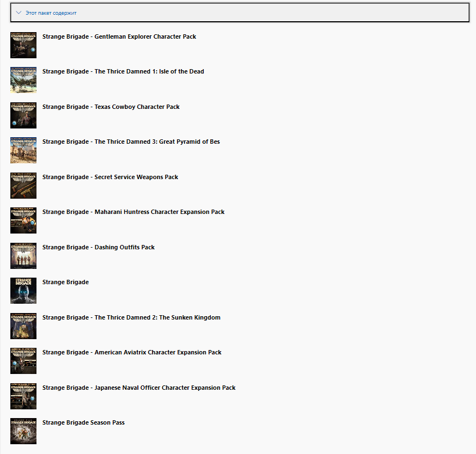Click 'Strange Brigade Season Pass' title

point(83,422)
